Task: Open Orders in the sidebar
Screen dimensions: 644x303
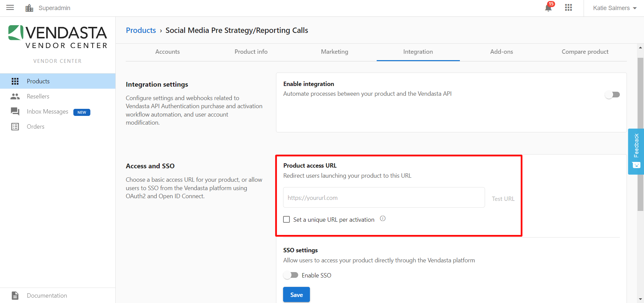Action: 58,127
